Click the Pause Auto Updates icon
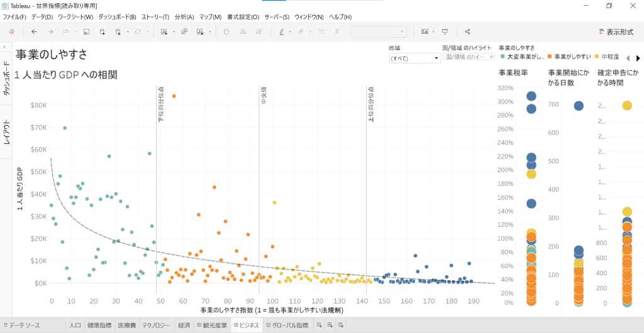Viewport: 644px width, 333px height. [118, 31]
